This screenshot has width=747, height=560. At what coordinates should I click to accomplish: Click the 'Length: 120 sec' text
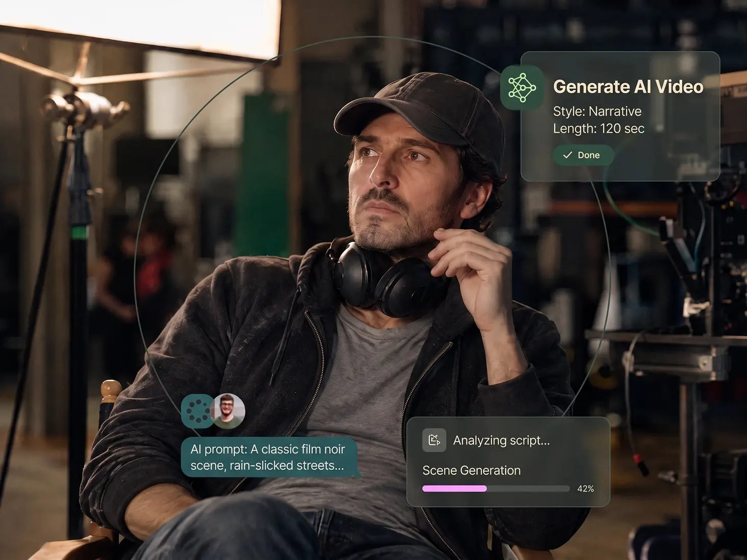pyautogui.click(x=599, y=129)
